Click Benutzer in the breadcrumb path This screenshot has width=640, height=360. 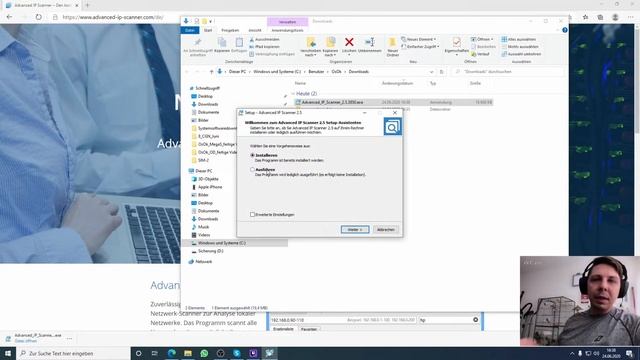coord(316,71)
